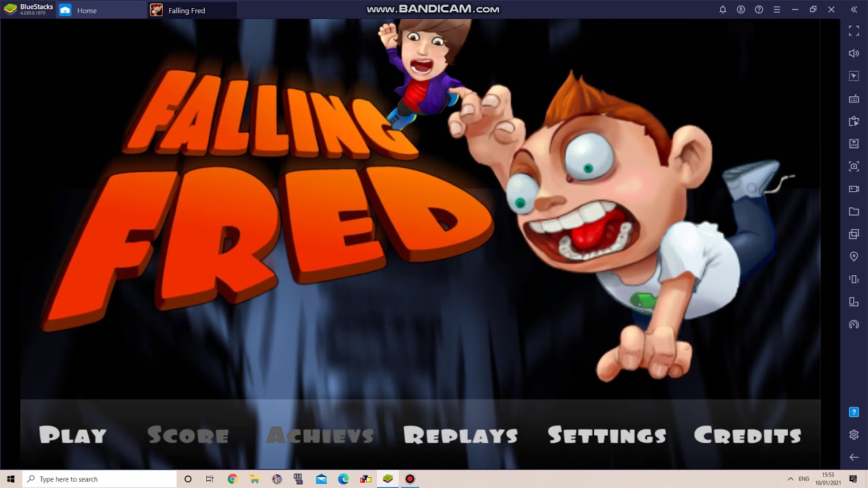
Task: Click the back arrow at sidebar bottom
Action: coord(854,457)
